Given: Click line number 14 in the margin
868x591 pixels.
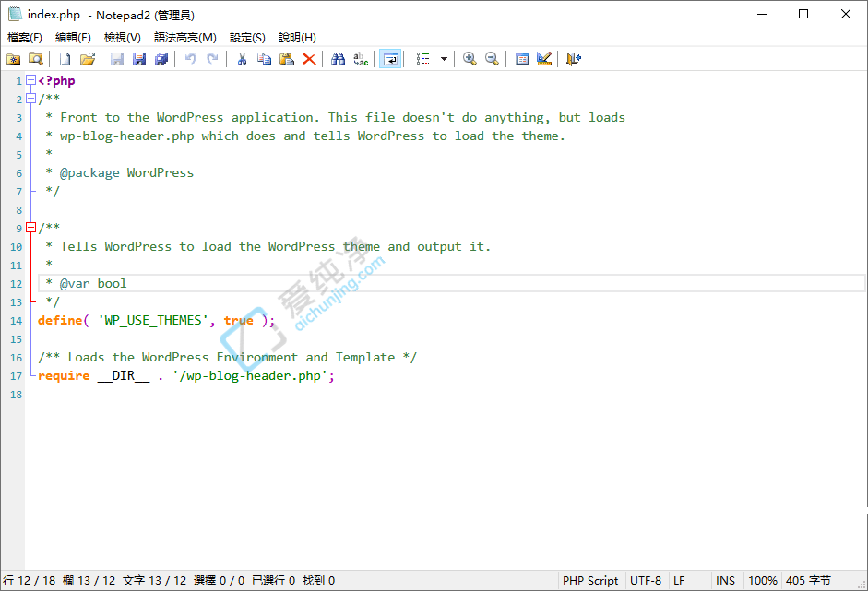Looking at the screenshot, I should click(x=16, y=321).
